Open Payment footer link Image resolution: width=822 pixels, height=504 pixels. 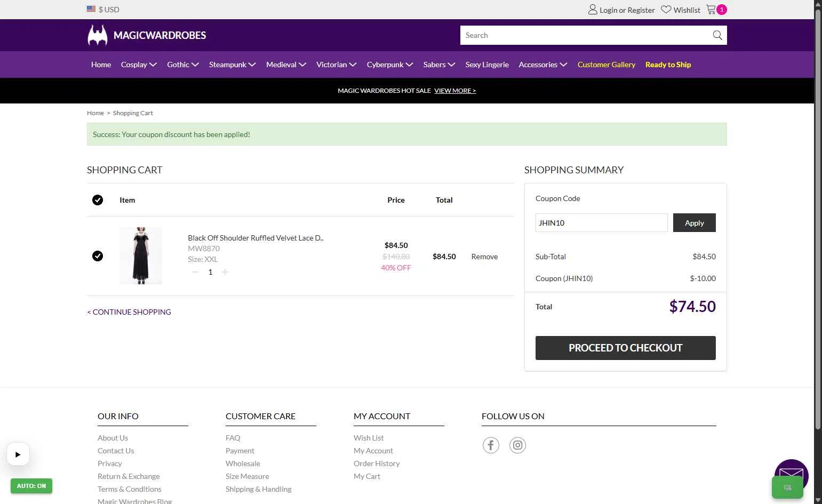[240, 451]
